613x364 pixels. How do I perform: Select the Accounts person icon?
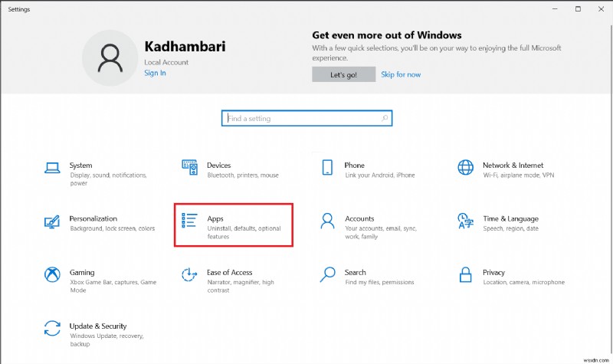tap(327, 221)
